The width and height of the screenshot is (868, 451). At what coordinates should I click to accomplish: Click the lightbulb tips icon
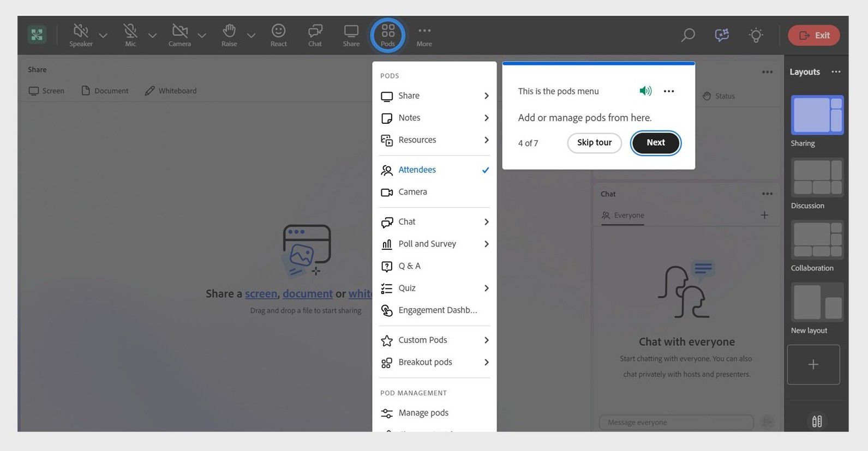coord(756,35)
